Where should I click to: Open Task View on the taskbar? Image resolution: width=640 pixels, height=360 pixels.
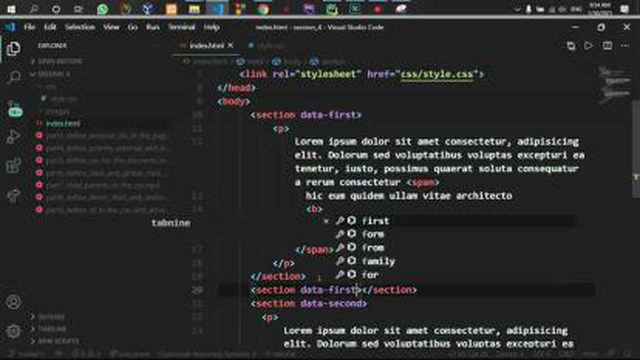pyautogui.click(x=78, y=9)
